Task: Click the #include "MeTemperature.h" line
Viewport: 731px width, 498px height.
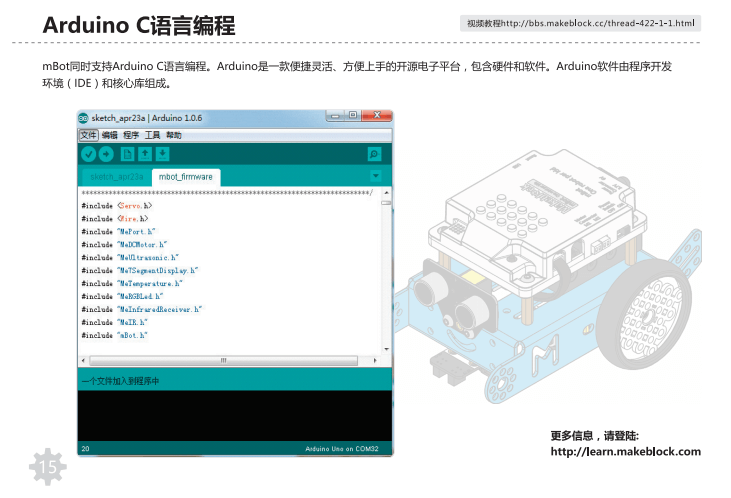Action: click(132, 284)
